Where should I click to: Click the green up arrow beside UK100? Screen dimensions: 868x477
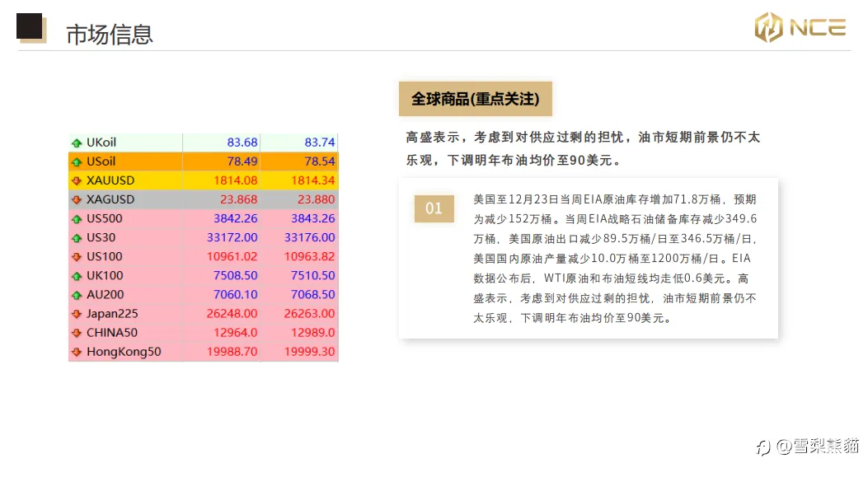click(x=77, y=276)
